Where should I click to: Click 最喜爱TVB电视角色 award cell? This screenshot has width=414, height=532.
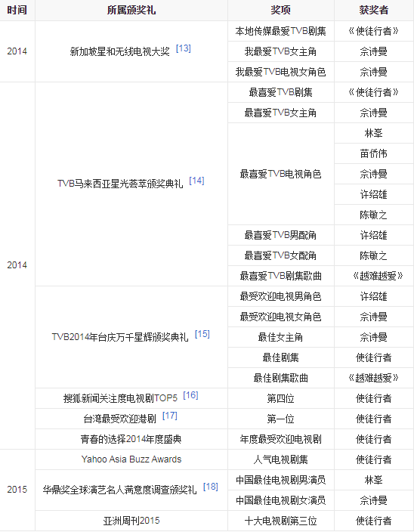[x=281, y=174]
